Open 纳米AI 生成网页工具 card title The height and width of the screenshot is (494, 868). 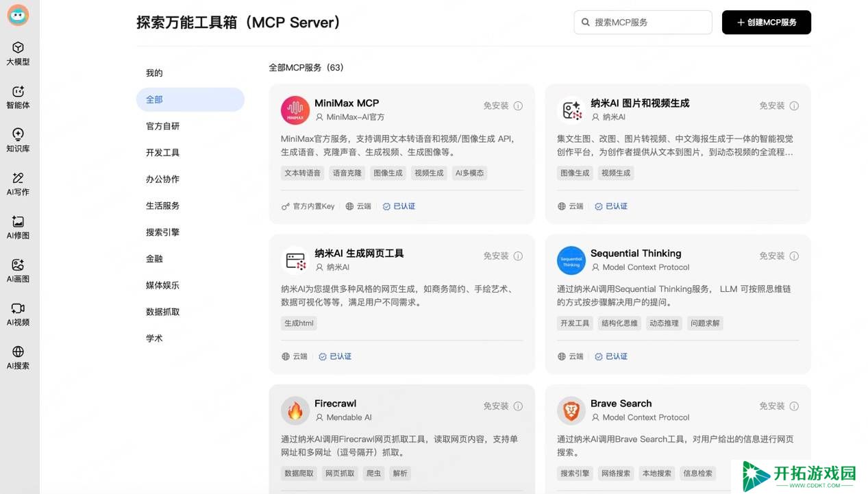point(359,254)
